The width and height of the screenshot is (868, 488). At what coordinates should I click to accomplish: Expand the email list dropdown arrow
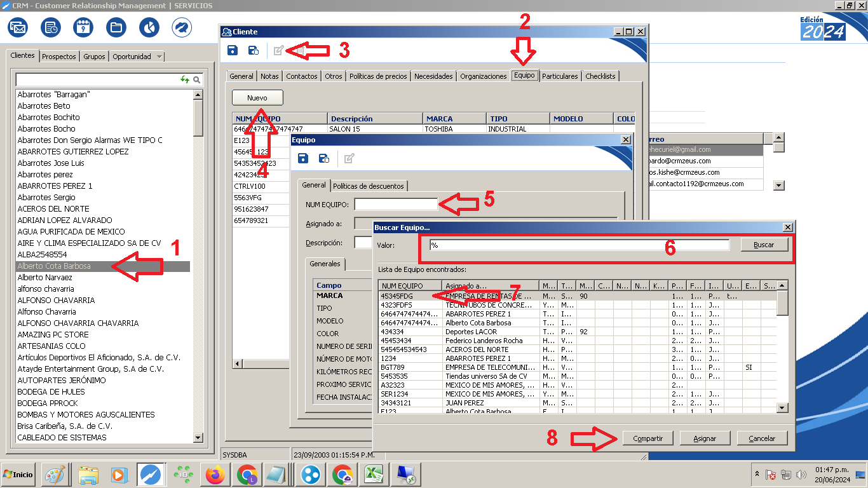pyautogui.click(x=778, y=185)
